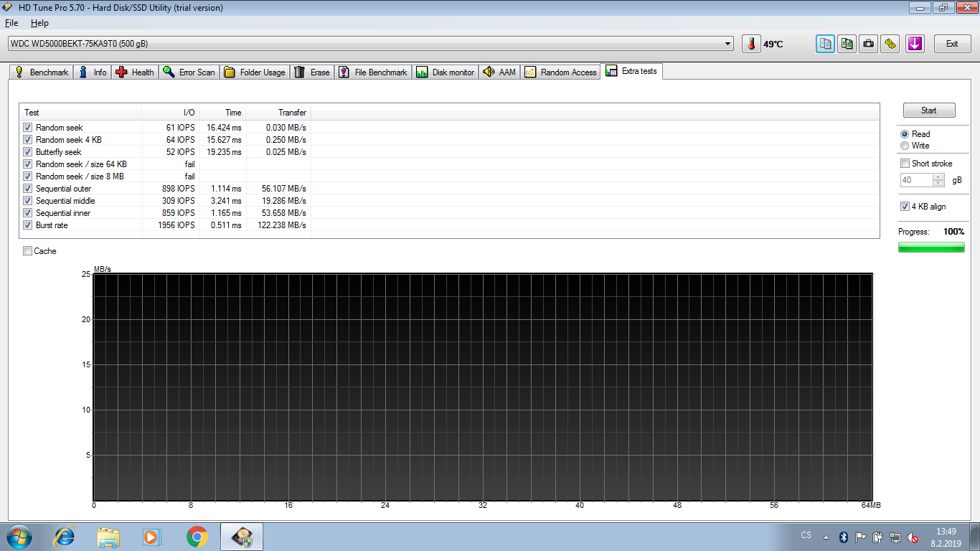The width and height of the screenshot is (980, 551).
Task: Open Windows Explorer from the taskbar
Action: click(x=109, y=537)
